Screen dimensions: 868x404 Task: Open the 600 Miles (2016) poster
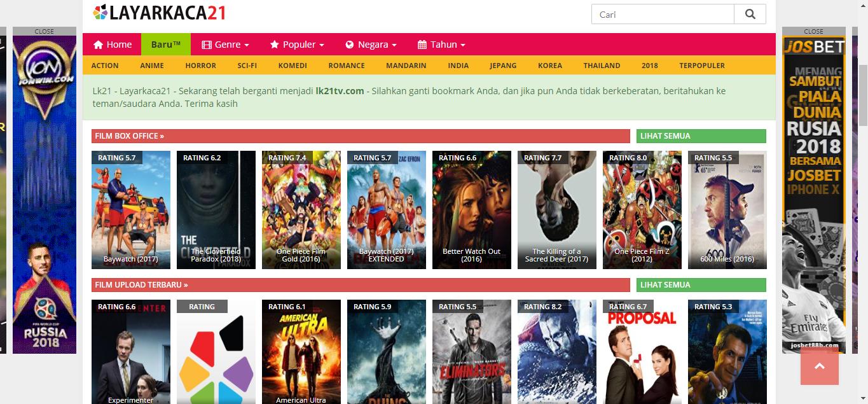(727, 210)
